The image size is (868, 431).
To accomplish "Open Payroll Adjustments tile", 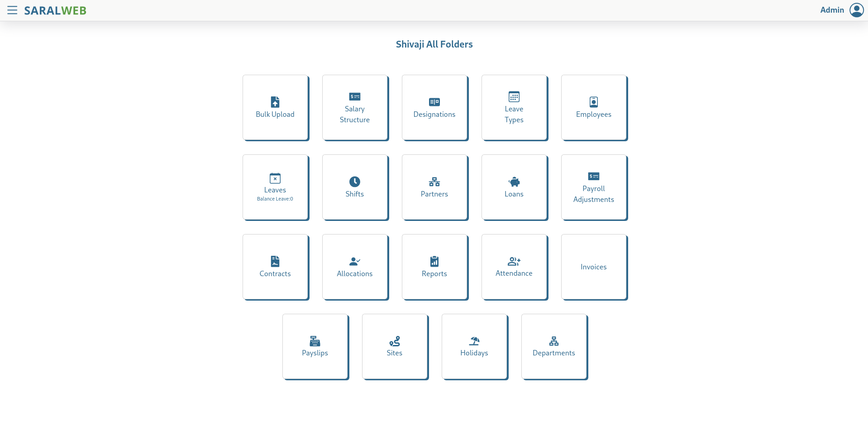I will 594,187.
